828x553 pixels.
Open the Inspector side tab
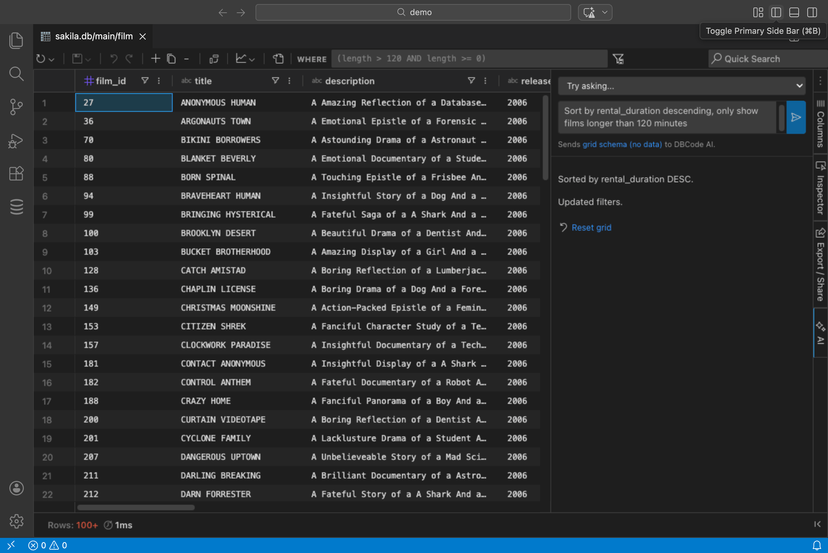point(820,188)
